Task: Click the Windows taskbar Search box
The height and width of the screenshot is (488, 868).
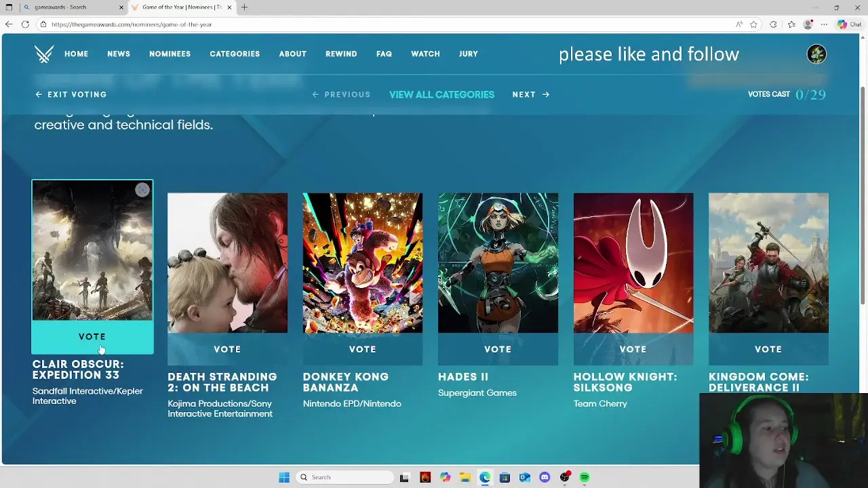Action: coord(344,477)
